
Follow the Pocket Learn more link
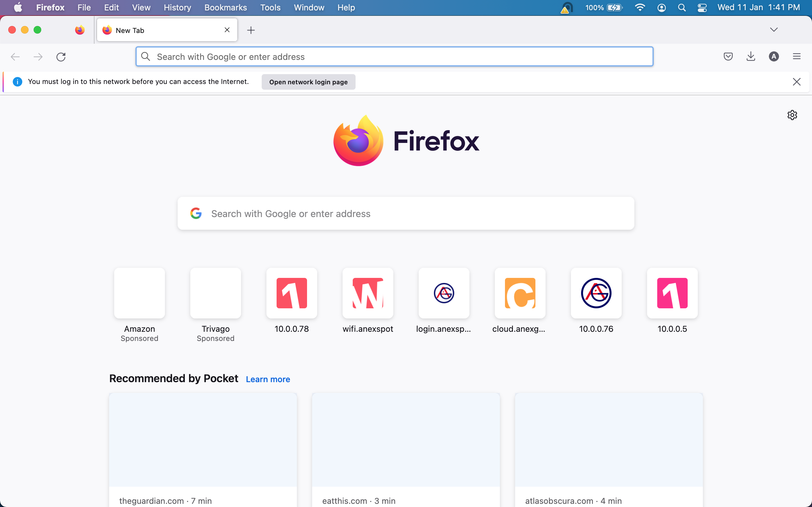[268, 379]
